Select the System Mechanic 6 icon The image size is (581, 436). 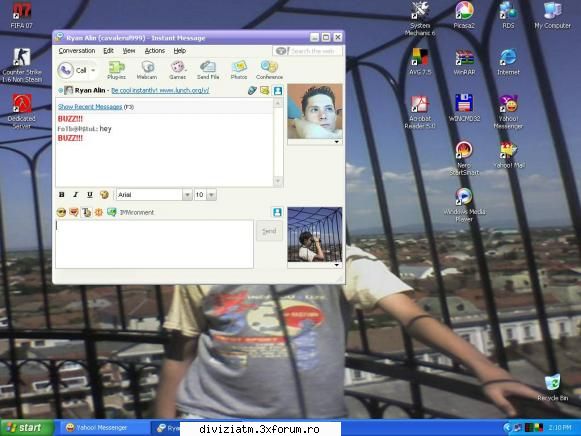(x=419, y=19)
